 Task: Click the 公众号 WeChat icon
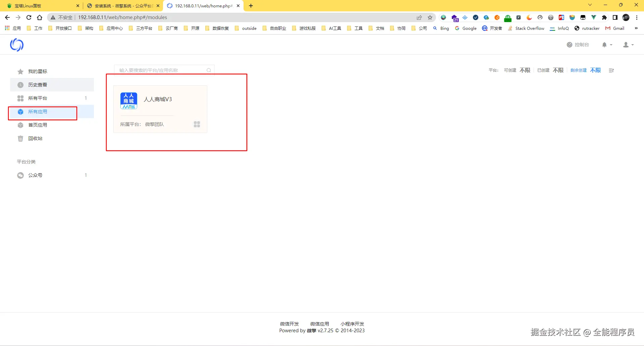pyautogui.click(x=20, y=175)
